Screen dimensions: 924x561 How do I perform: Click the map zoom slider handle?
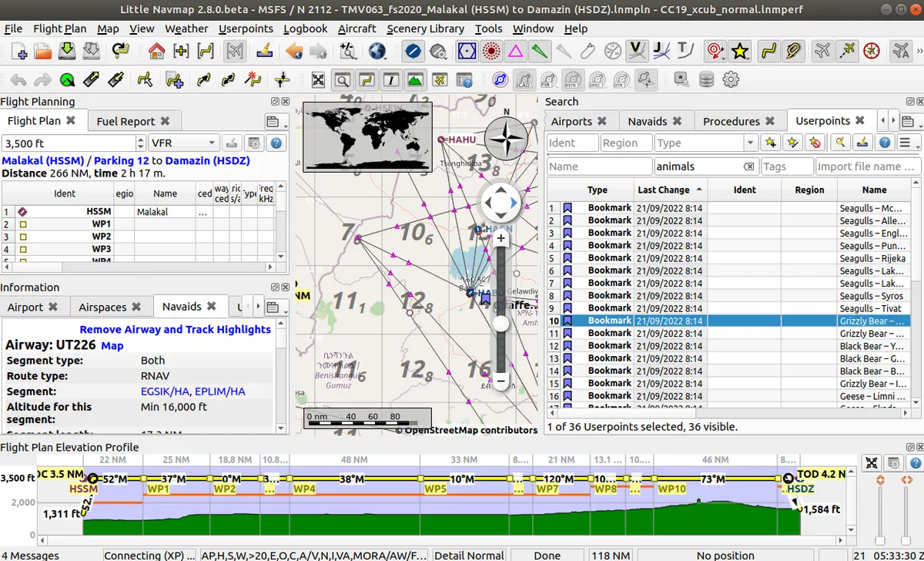pyautogui.click(x=500, y=324)
